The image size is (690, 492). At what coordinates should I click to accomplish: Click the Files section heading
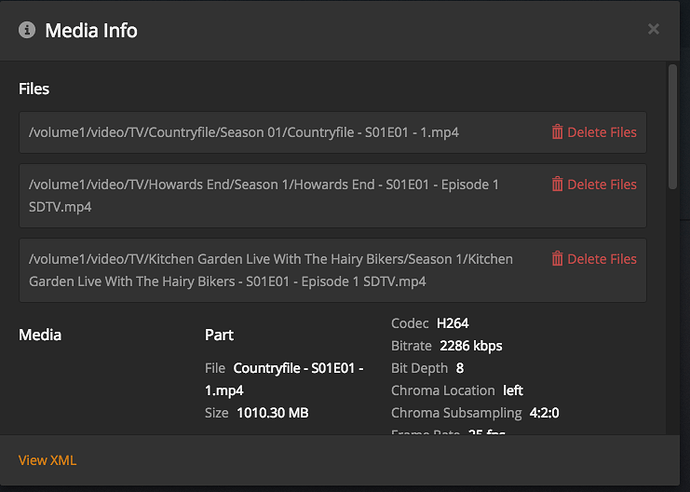tap(34, 89)
